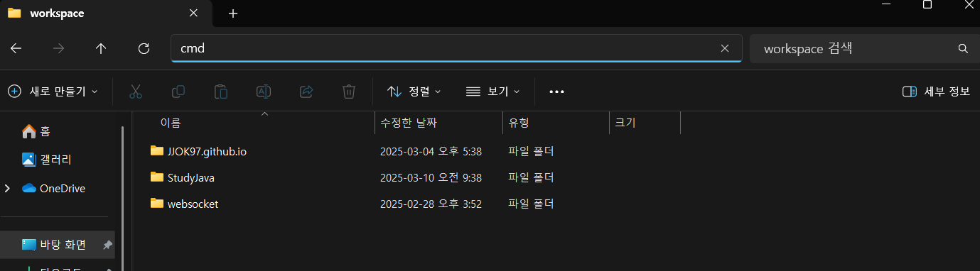Click the workspace tab
Screen dimensions: 980x271
(x=107, y=13)
